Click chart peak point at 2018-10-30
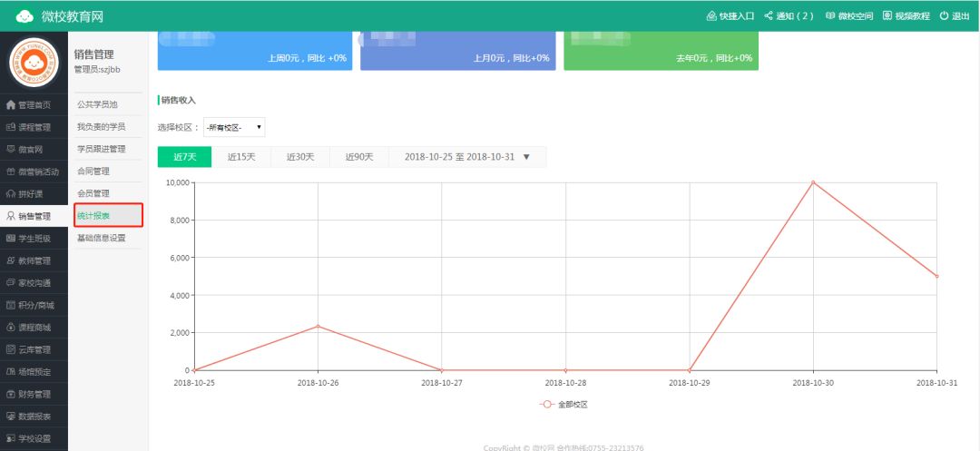The width and height of the screenshot is (980, 451). 813,182
